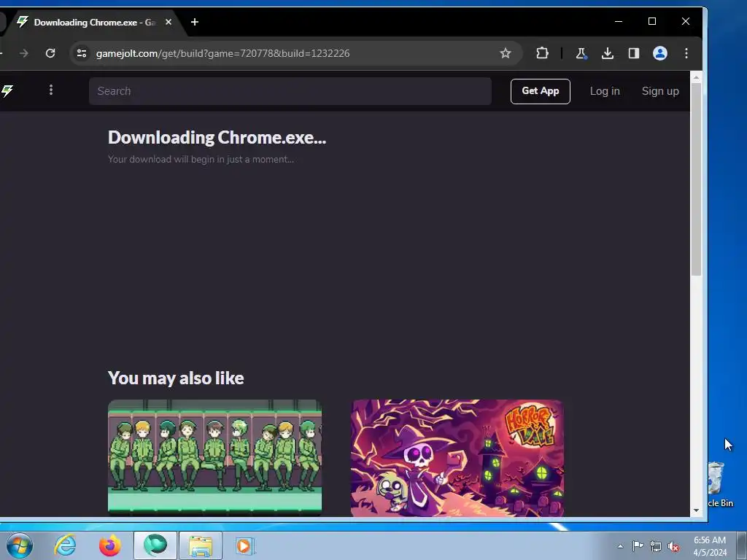Click the Sign up link
747x560 pixels.
pyautogui.click(x=659, y=91)
